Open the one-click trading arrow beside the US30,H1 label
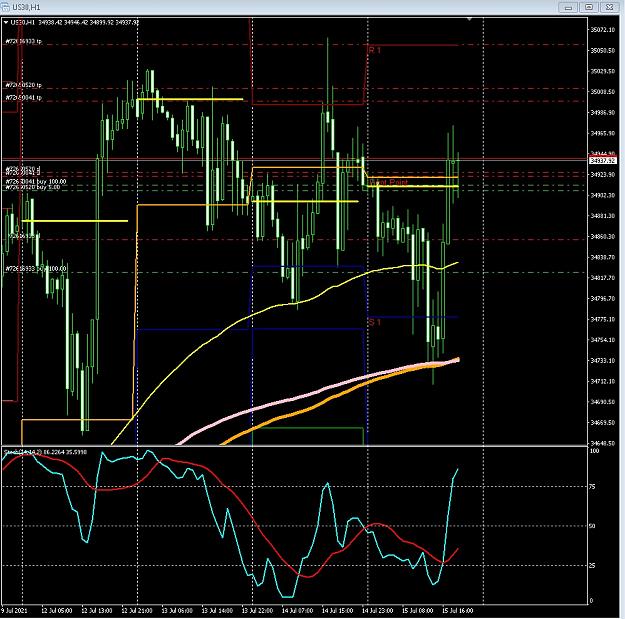This screenshot has width=625, height=619. [x=6, y=23]
